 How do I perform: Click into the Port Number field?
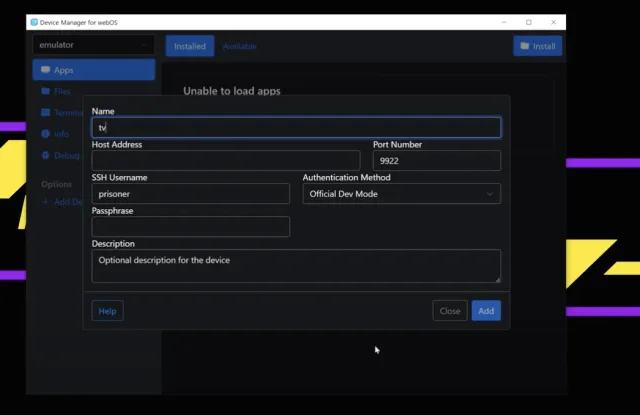click(436, 161)
